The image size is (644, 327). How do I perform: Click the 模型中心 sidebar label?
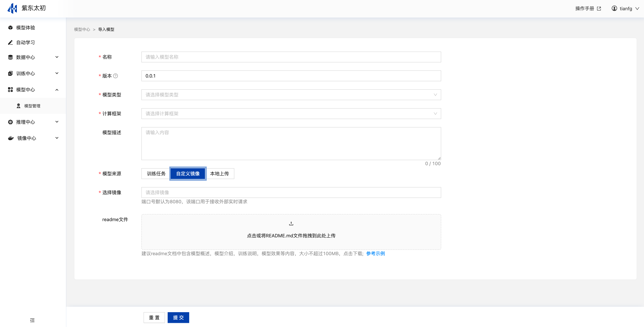coord(25,90)
